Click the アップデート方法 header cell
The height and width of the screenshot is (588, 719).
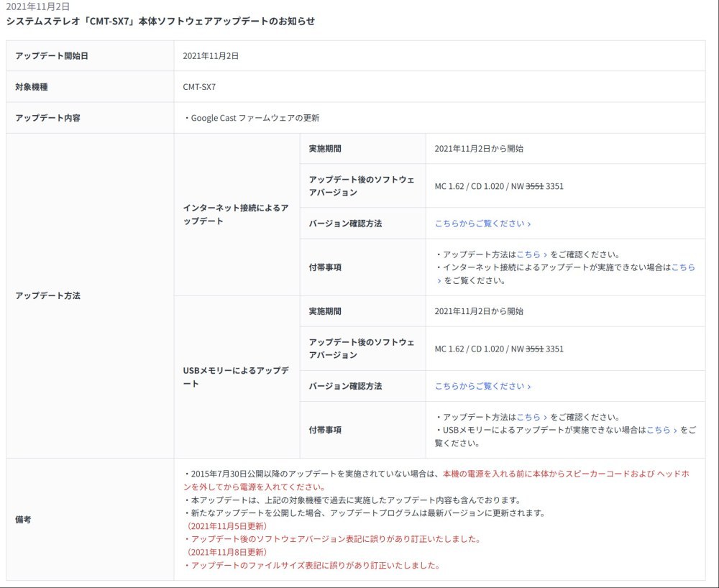point(90,295)
